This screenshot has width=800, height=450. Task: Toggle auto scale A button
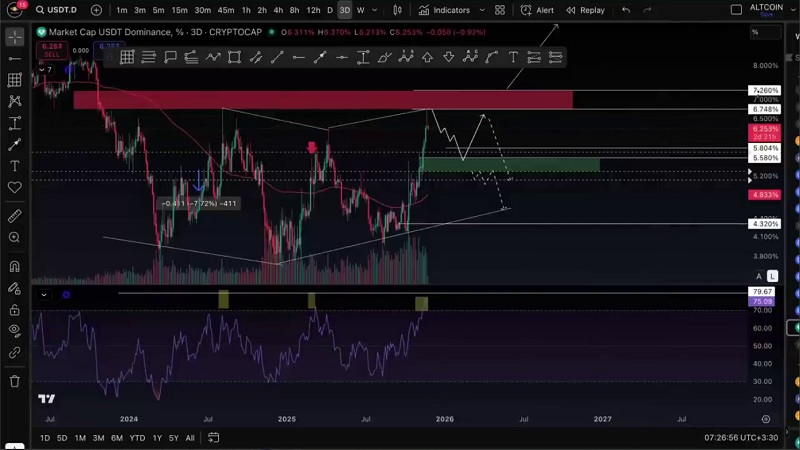tap(759, 276)
